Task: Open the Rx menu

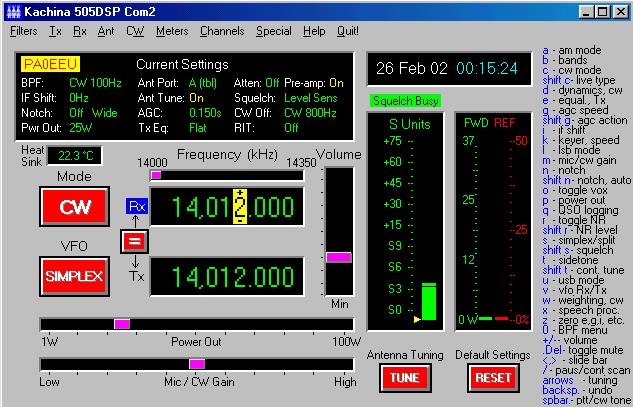Action: 80,31
